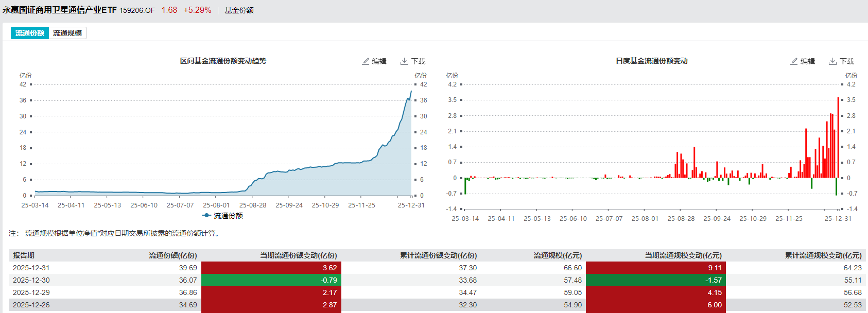Select the 2025-12-29 report date cell
Image resolution: width=868 pixels, height=313 pixels.
click(x=31, y=292)
